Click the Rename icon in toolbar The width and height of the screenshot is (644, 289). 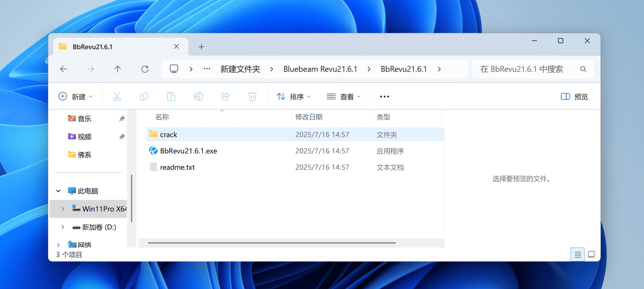[x=198, y=96]
